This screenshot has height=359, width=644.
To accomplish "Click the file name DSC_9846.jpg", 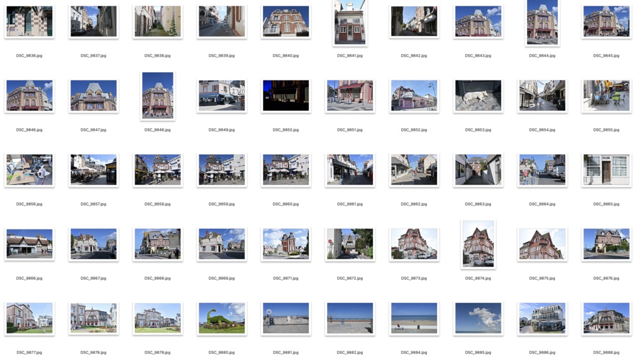I will (x=29, y=130).
